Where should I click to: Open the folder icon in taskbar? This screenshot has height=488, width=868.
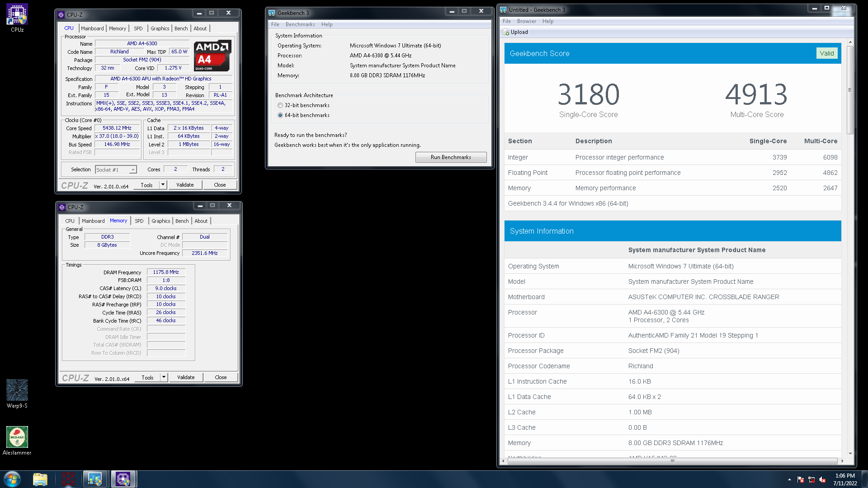tap(40, 479)
